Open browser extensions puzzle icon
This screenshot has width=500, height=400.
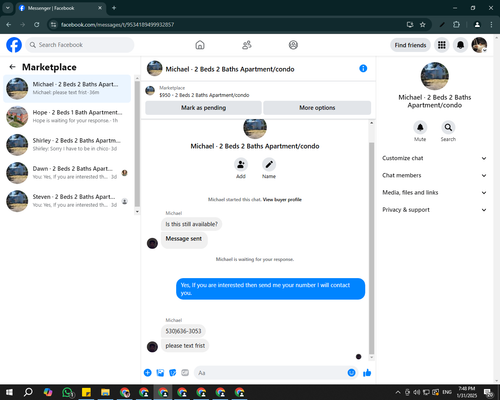coord(456,25)
